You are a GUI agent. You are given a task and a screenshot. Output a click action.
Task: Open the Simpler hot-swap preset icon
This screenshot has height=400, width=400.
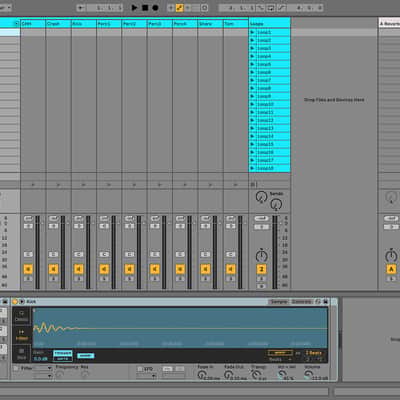318,302
